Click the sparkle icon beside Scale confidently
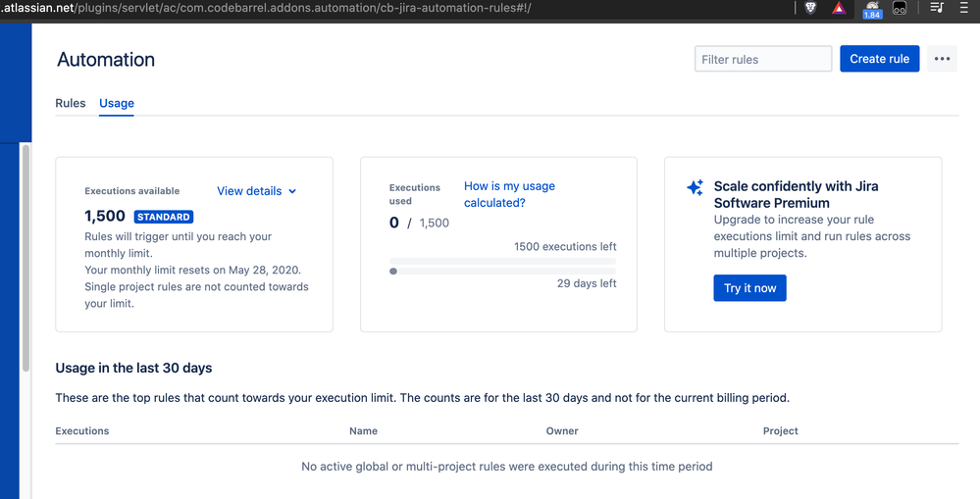Image resolution: width=980 pixels, height=499 pixels. [x=695, y=187]
